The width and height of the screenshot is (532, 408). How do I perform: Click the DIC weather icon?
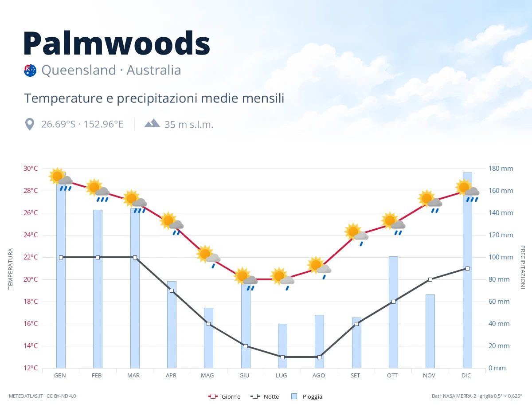tap(467, 190)
